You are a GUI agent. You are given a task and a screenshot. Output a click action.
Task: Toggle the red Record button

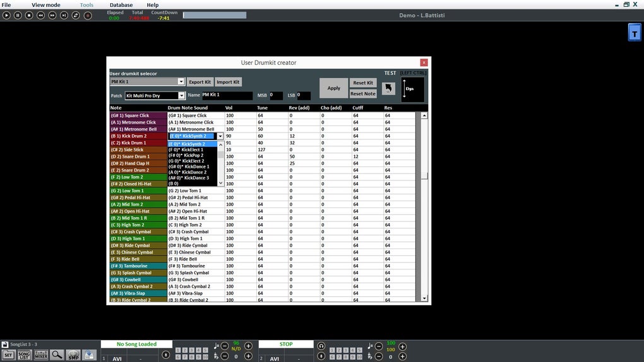[88, 15]
